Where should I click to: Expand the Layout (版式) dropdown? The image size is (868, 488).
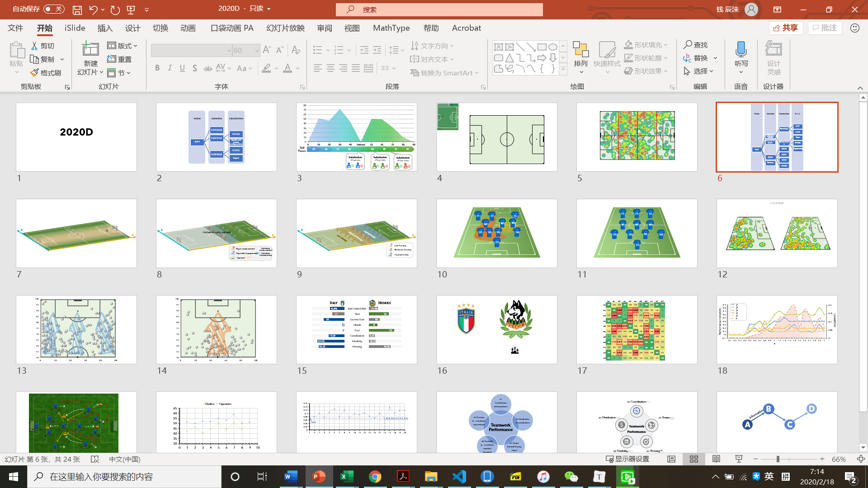[122, 46]
